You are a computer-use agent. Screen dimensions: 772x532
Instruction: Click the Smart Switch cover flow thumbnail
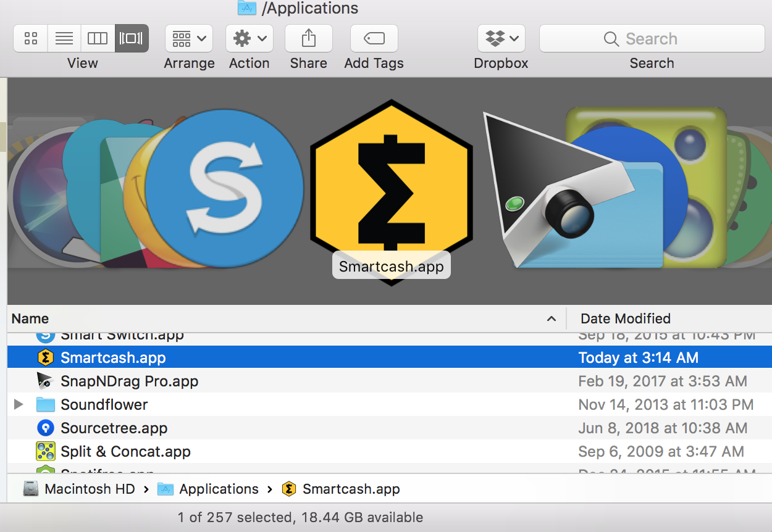pos(224,188)
